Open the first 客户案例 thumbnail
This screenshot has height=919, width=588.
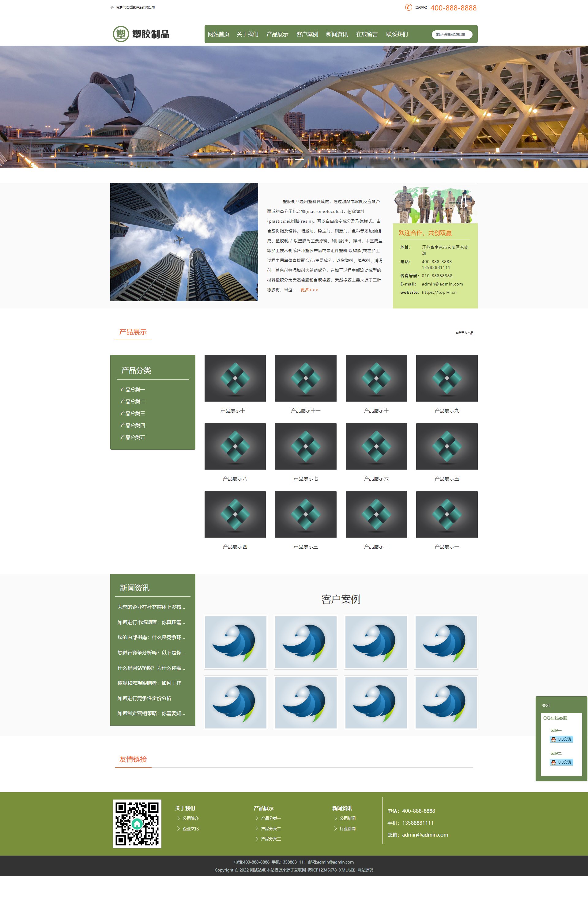coord(236,642)
